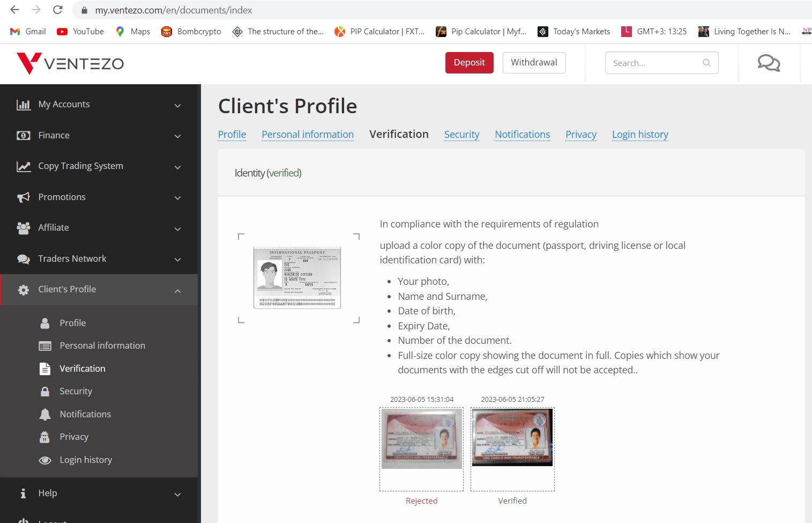Collapse the Client's Profile section chevron

click(178, 290)
